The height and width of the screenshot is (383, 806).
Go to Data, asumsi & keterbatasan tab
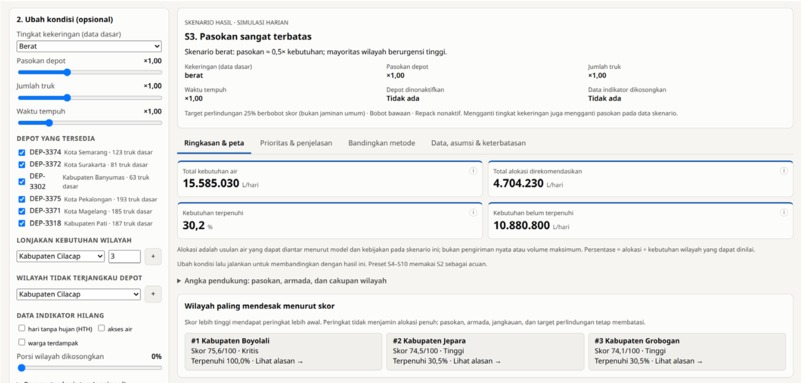[479, 143]
